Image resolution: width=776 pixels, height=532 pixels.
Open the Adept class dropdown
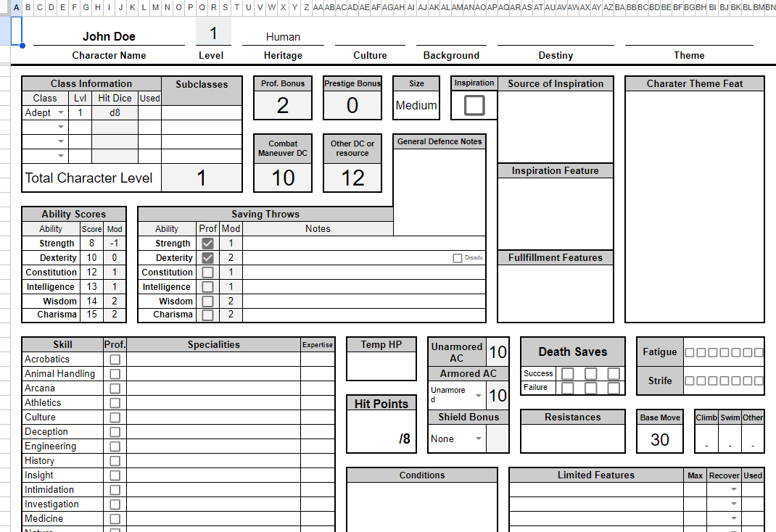60,113
